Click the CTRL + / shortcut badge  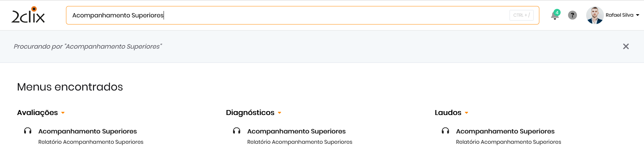pos(521,15)
